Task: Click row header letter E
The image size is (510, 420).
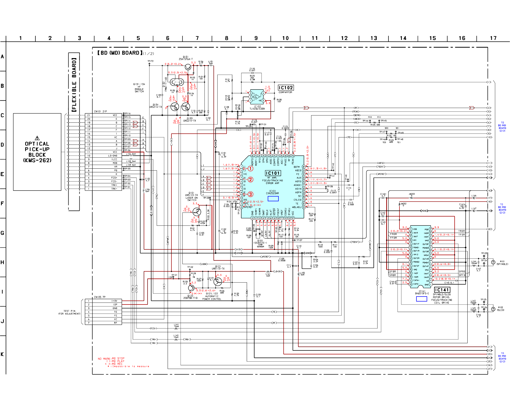Action: coord(2,174)
